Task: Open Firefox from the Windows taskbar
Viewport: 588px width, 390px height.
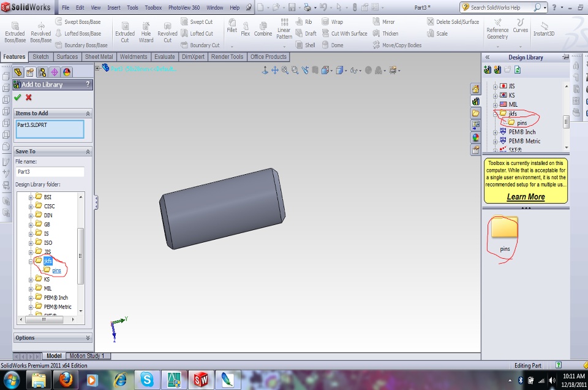Action: tap(66, 380)
